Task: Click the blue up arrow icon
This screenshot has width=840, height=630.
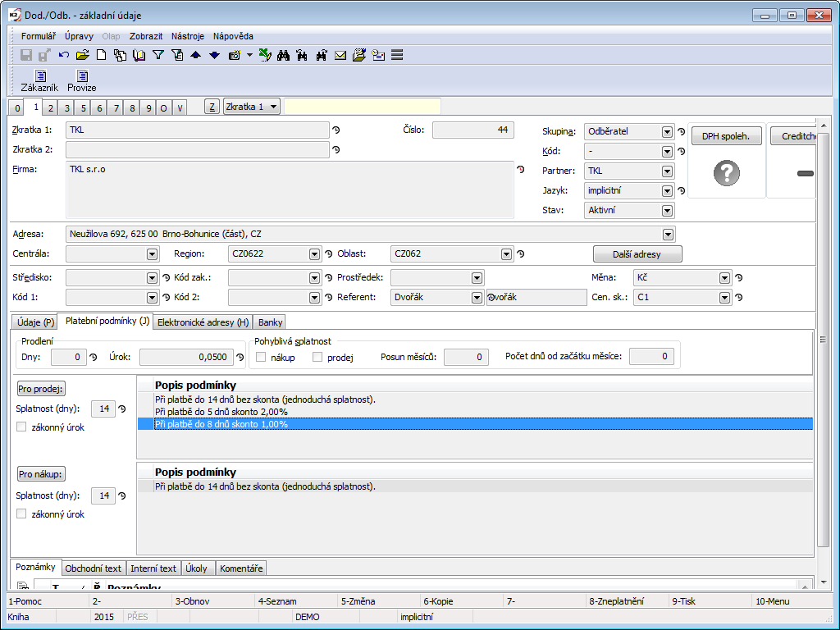Action: (x=195, y=55)
